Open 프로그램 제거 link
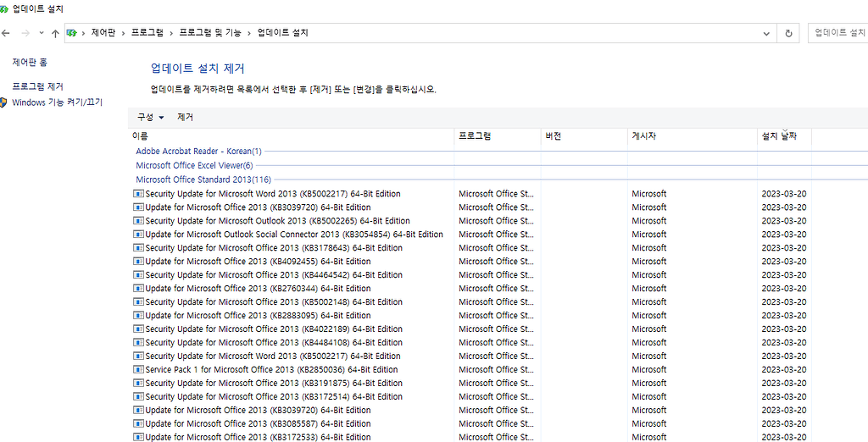The width and height of the screenshot is (868, 442). 37,87
